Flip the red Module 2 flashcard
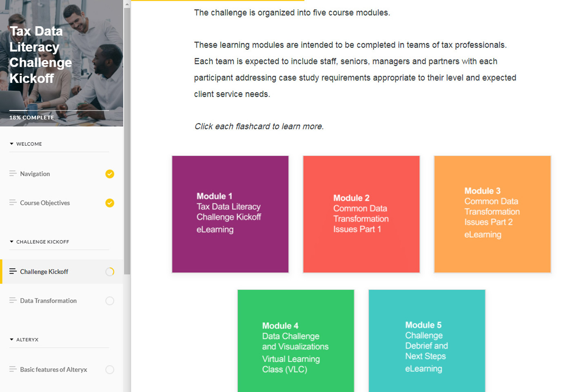This screenshot has height=392, width=588. [361, 214]
